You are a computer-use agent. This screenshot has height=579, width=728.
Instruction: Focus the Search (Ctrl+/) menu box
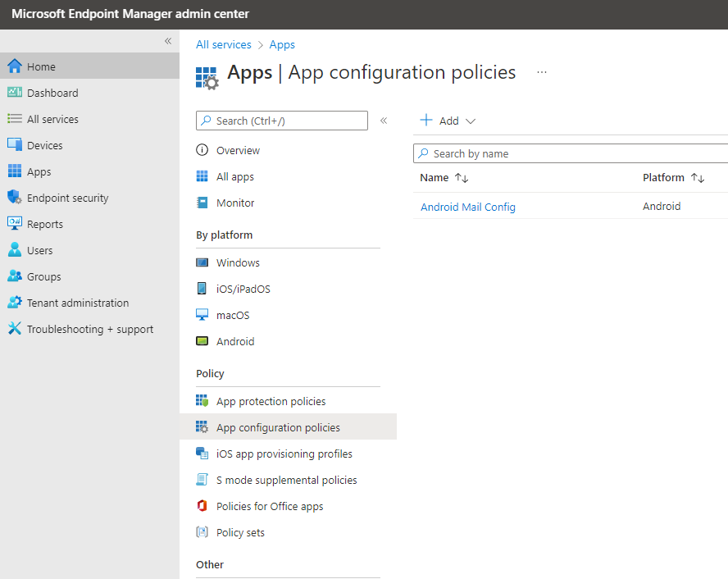(x=282, y=121)
